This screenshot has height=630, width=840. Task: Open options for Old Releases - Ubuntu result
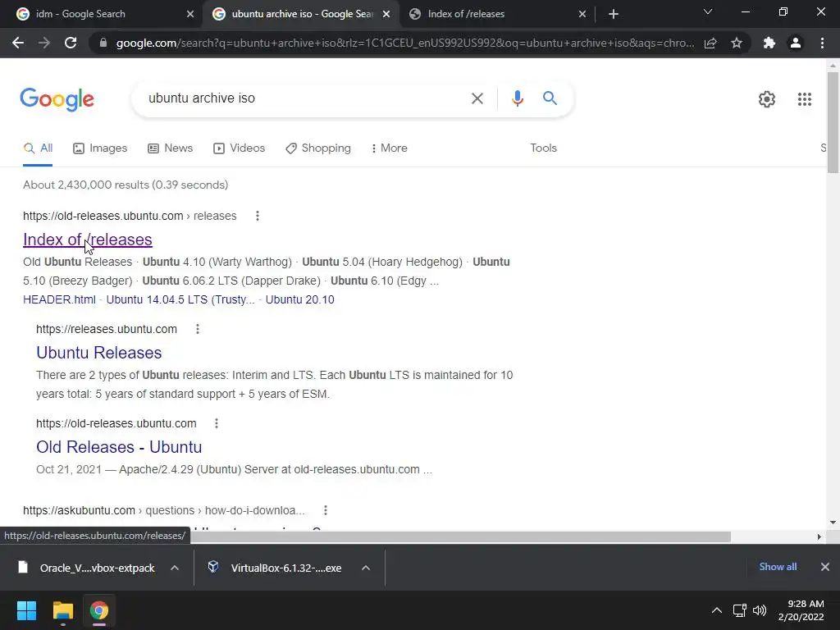217,423
